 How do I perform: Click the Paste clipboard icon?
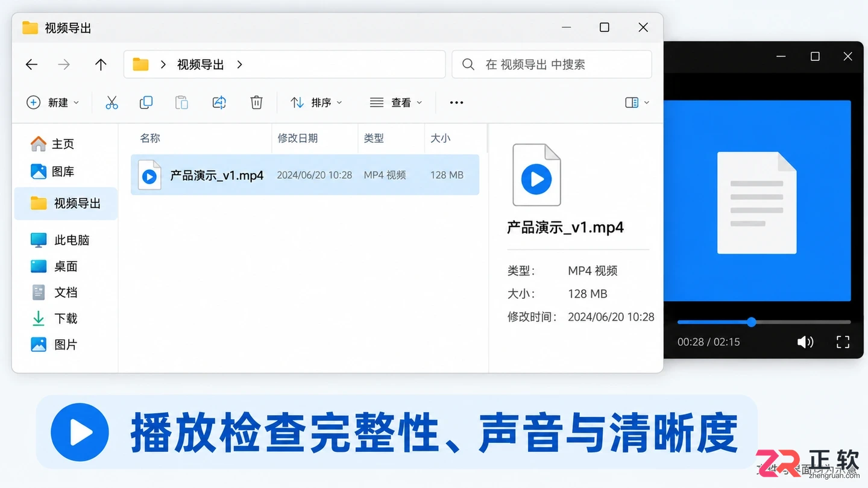click(181, 102)
